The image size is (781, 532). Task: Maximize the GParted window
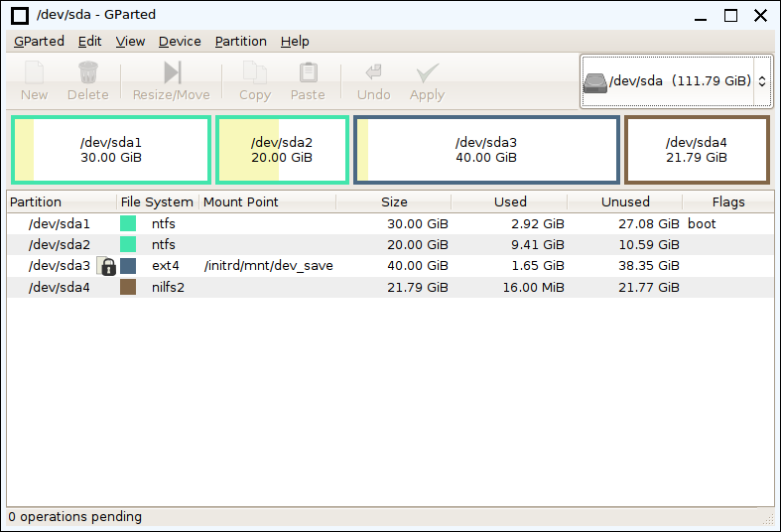click(x=730, y=16)
